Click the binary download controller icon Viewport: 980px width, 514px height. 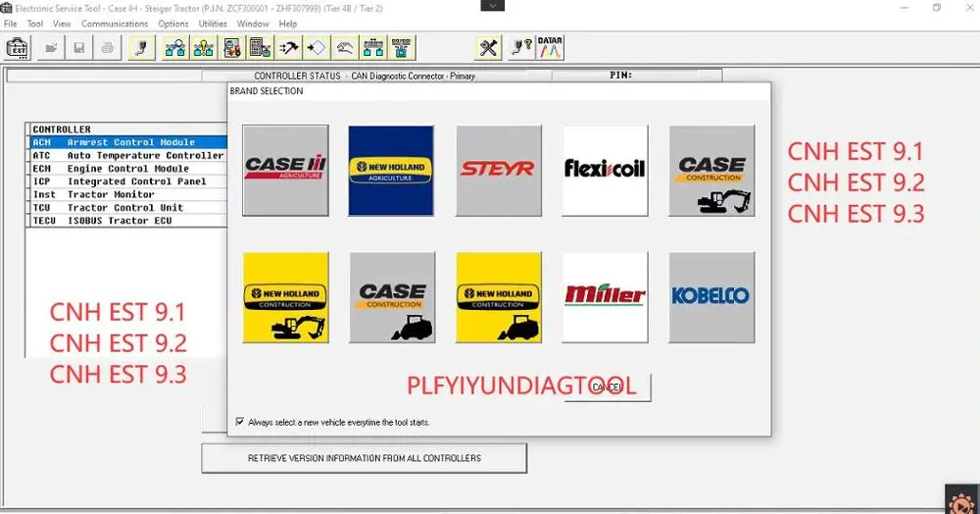click(x=401, y=48)
